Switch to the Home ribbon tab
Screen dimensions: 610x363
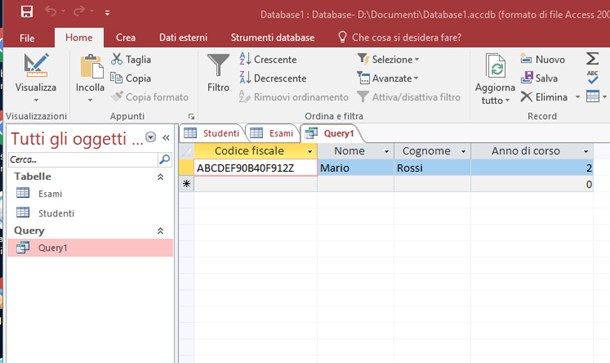pos(79,37)
